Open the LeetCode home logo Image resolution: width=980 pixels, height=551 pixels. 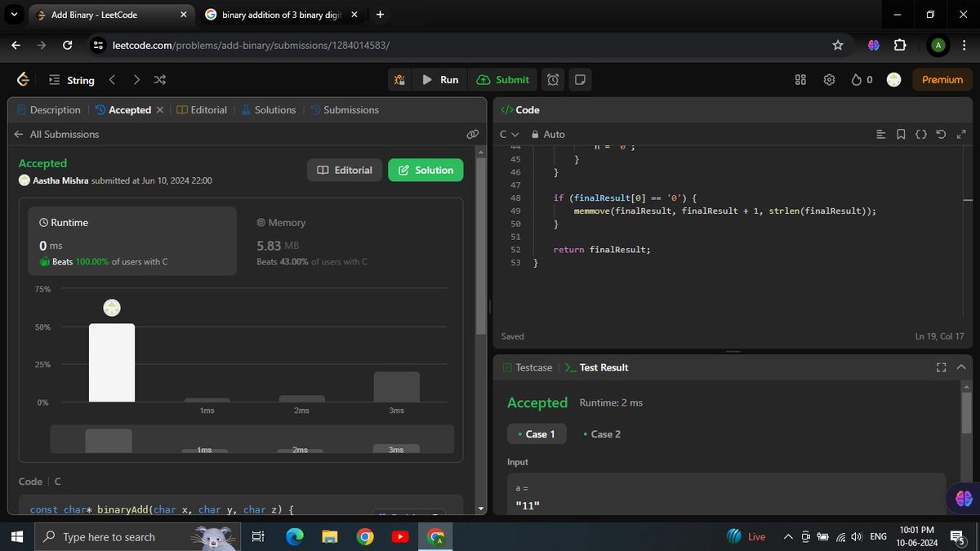(23, 80)
